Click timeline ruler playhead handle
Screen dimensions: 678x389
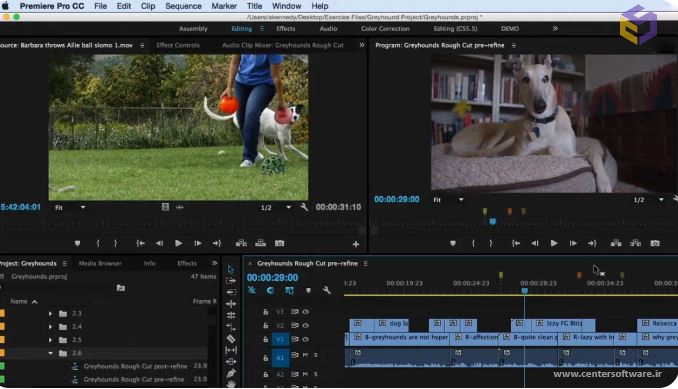point(524,291)
